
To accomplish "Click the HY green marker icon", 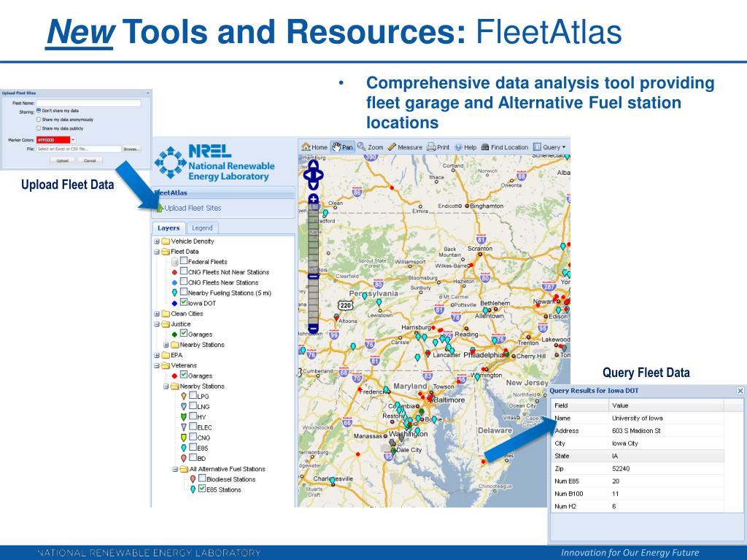I will pos(183,416).
